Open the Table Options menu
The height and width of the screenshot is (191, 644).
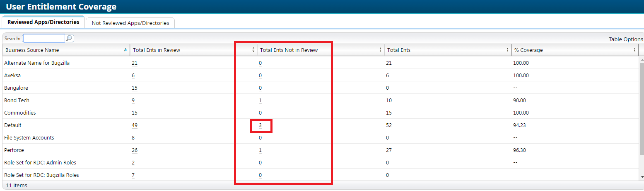pyautogui.click(x=625, y=39)
